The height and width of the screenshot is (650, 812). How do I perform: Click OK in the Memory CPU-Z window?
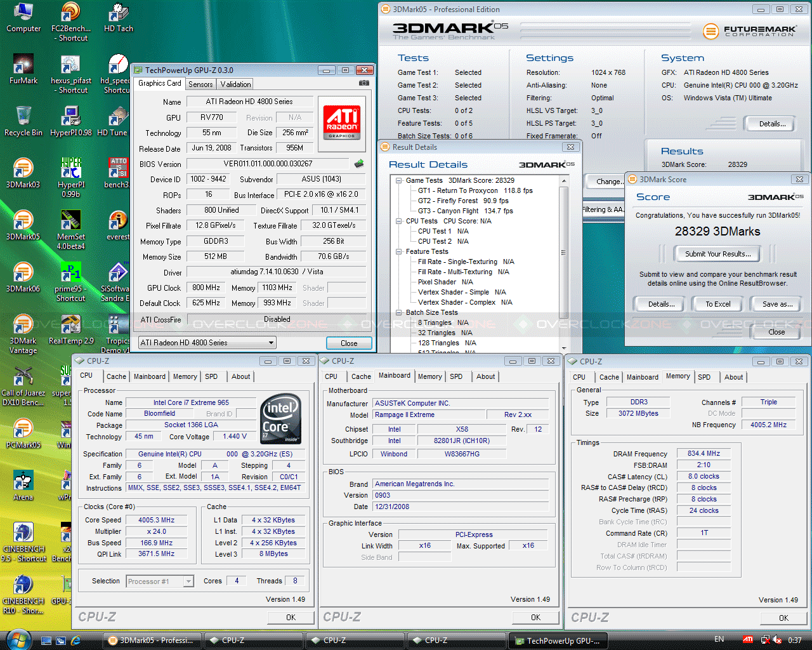(x=783, y=618)
